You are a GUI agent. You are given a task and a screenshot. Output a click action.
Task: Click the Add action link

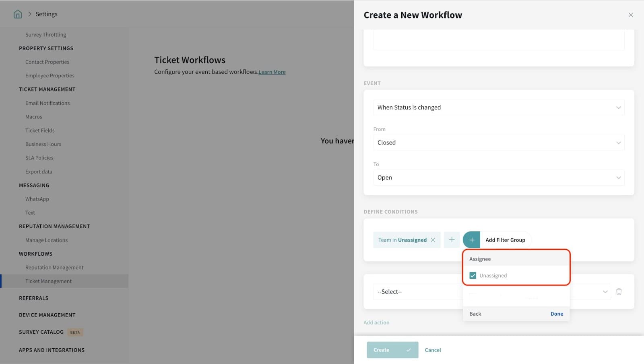pos(376,323)
